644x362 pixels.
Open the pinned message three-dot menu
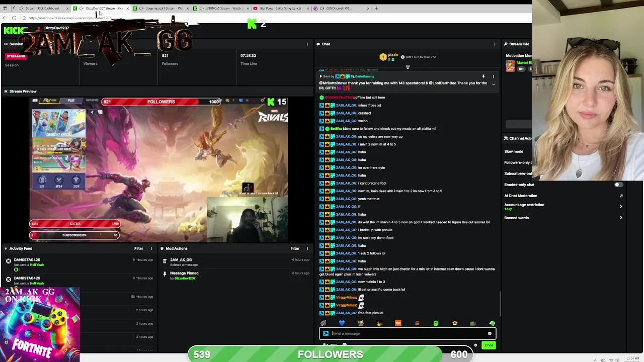pos(493,76)
